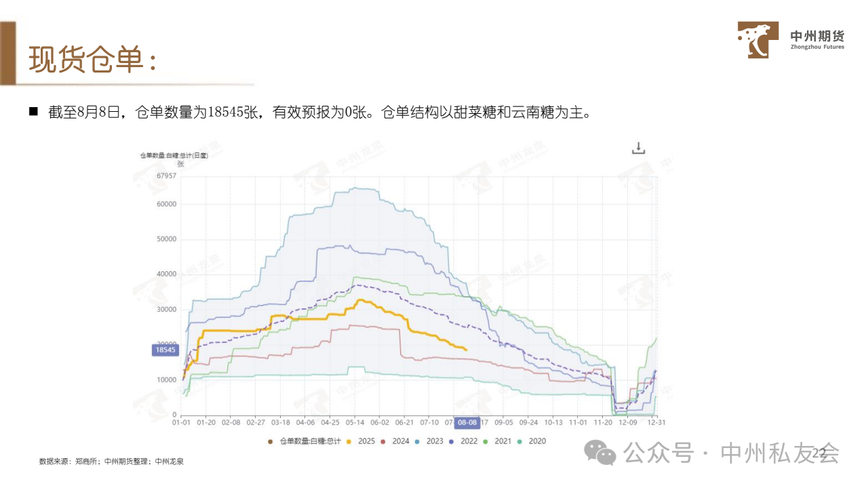The image size is (868, 488).
Task: Hide the 2023 series via legend
Action: [429, 441]
